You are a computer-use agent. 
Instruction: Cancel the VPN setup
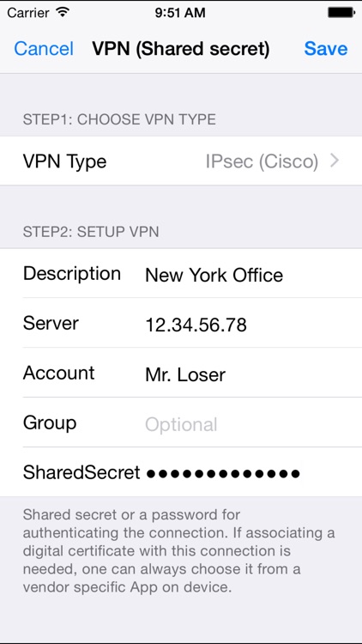[44, 48]
